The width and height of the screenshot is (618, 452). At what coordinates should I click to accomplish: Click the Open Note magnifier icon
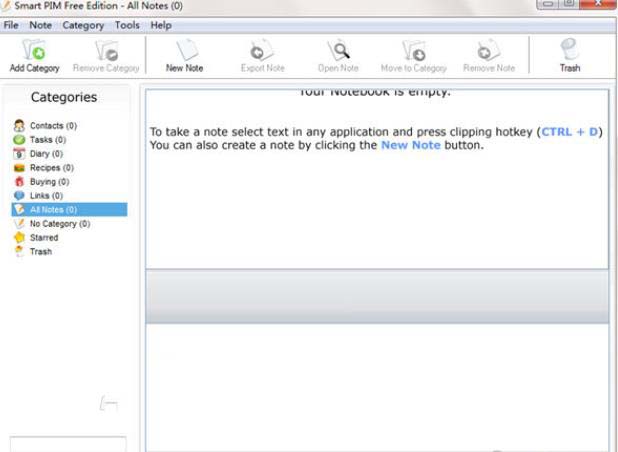(x=339, y=50)
